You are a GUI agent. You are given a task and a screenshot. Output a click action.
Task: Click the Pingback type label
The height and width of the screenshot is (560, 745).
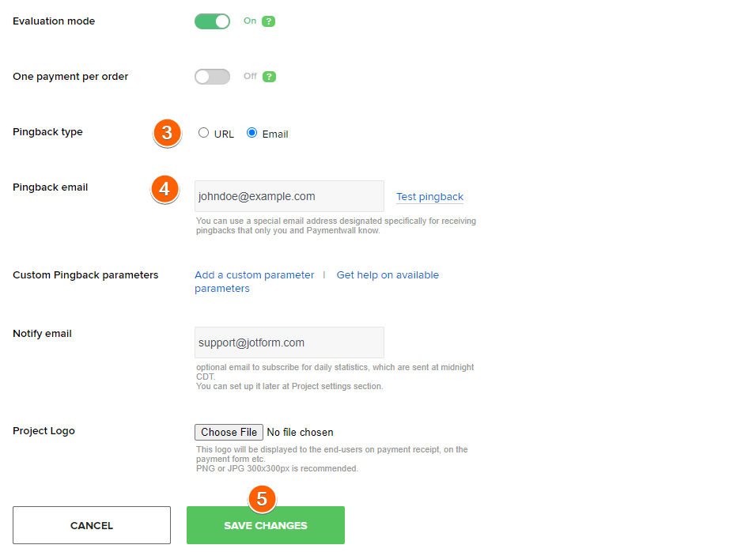[47, 132]
